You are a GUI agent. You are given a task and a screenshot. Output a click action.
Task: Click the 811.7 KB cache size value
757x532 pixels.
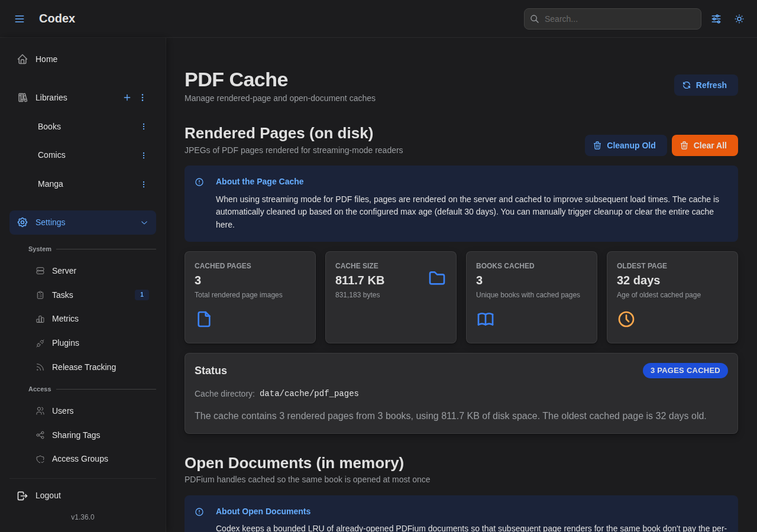[360, 280]
